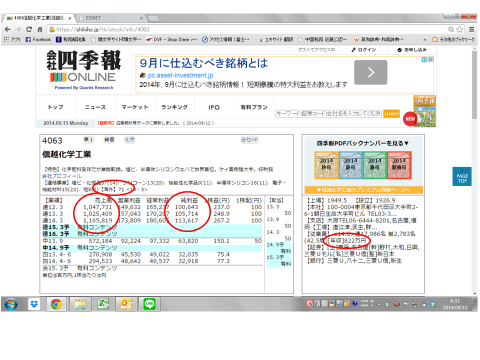Open the green 2014 PDF back number thumbnail
480x360 pixels.
[x=375, y=165]
